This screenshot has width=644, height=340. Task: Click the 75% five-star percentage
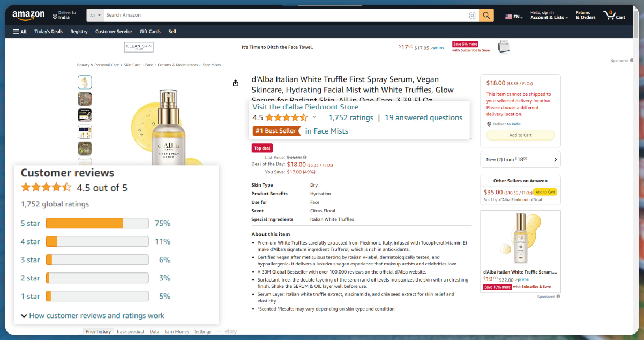pos(163,223)
